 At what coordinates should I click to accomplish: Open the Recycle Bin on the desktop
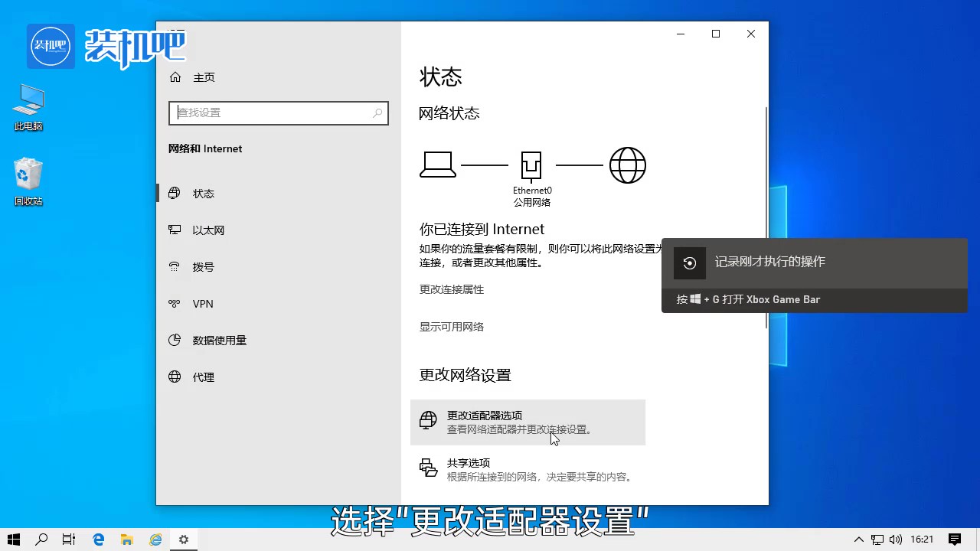point(28,172)
